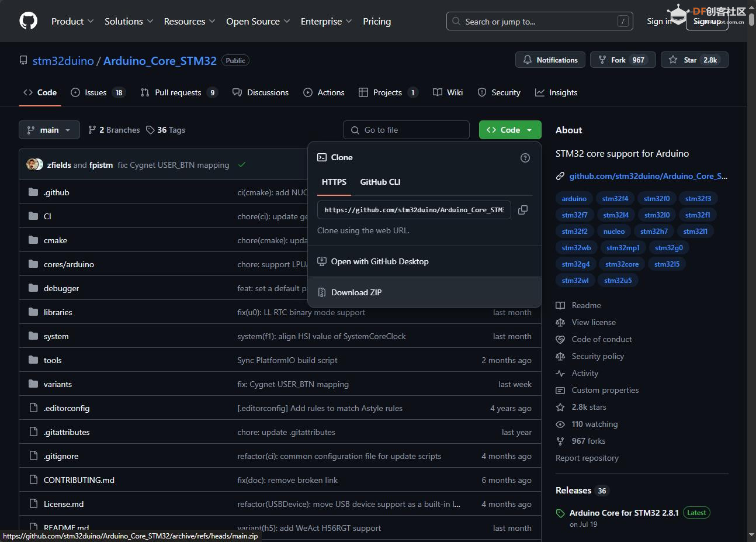Click the Star icon button
Screen dimensions: 756x542
coord(695,60)
